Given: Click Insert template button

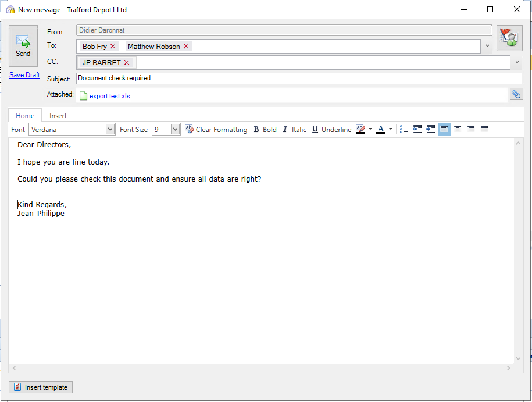Looking at the screenshot, I should 41,387.
